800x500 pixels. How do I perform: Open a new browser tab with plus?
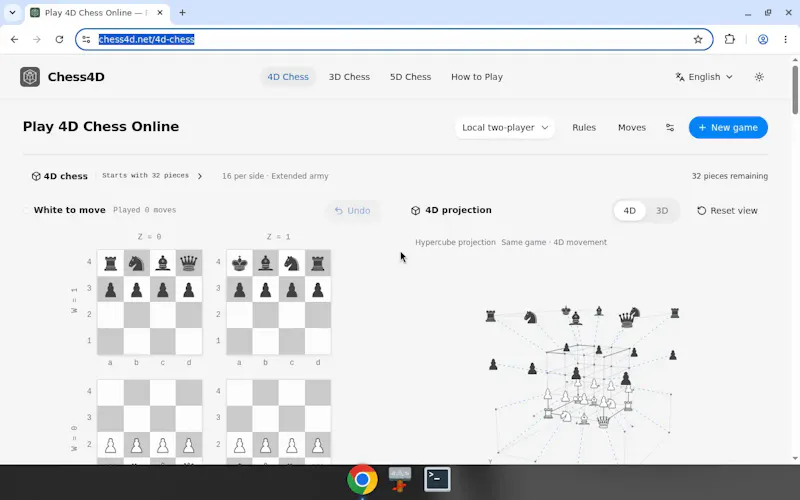182,12
